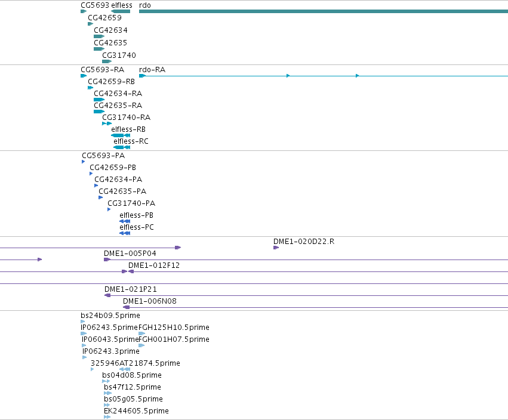The height and width of the screenshot is (420, 508).
Task: Click the FGH125H10.5prime EST arrow glyph
Action: tap(142, 333)
